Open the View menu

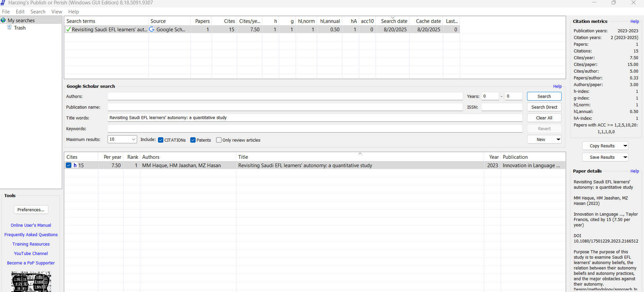click(56, 12)
